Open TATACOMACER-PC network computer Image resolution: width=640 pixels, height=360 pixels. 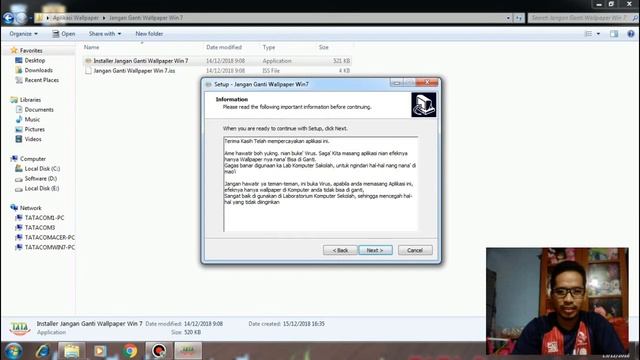[x=49, y=237]
